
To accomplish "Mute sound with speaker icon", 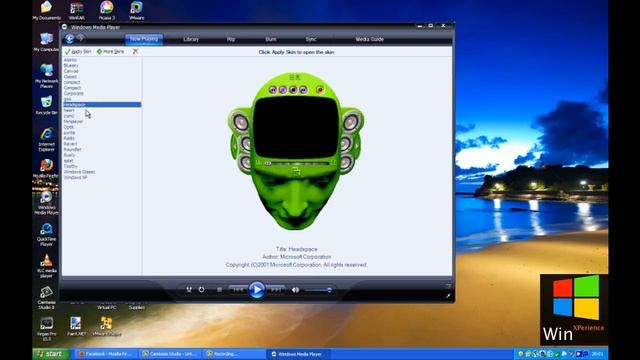I will [x=295, y=290].
